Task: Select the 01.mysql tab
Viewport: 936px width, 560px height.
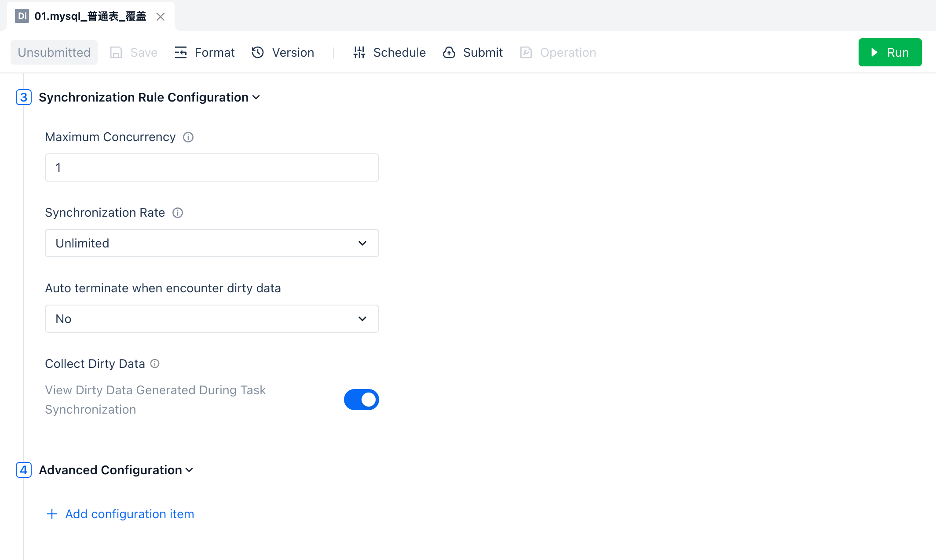Action: tap(90, 16)
